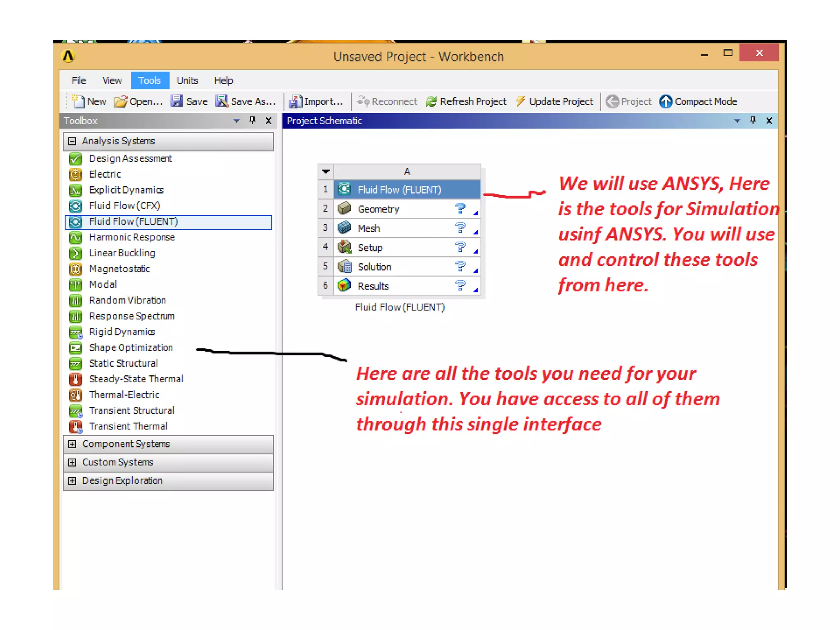Click the New project button

click(89, 101)
